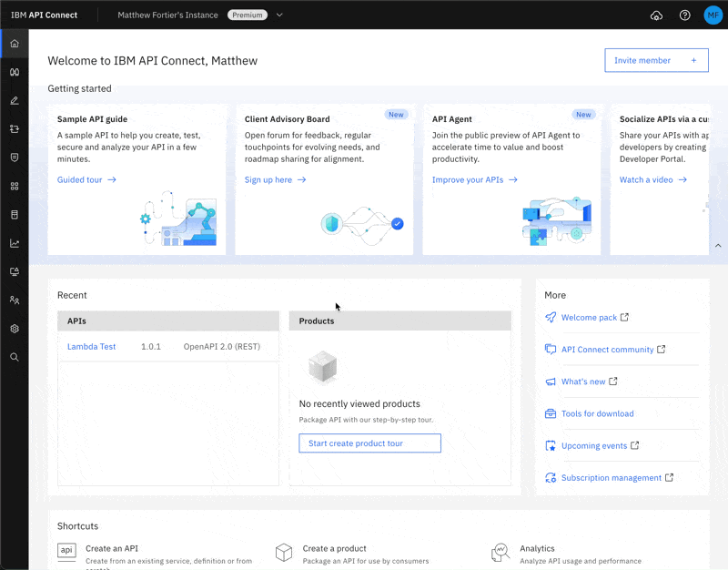Open the Members people icon in sidebar

coord(15,300)
